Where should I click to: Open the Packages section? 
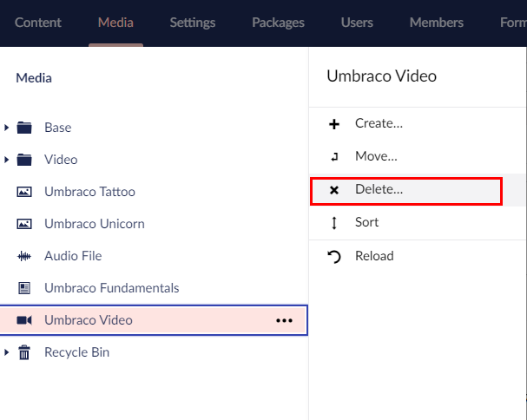click(x=279, y=23)
